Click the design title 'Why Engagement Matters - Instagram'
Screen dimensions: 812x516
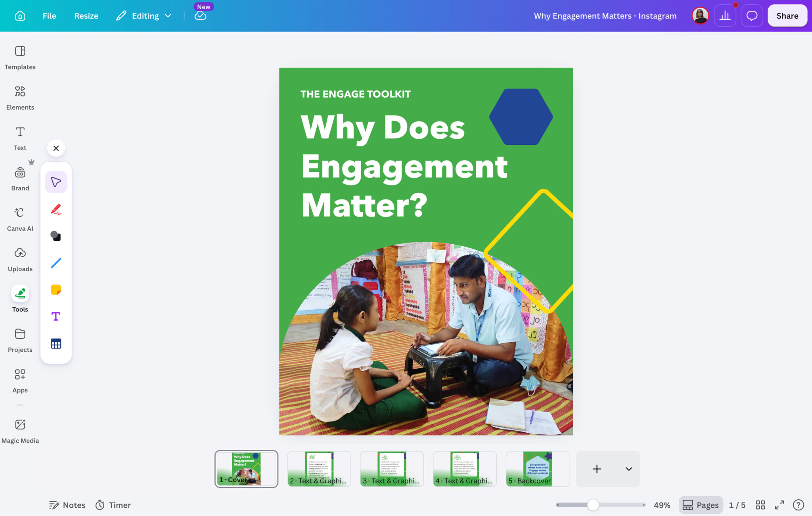click(605, 16)
